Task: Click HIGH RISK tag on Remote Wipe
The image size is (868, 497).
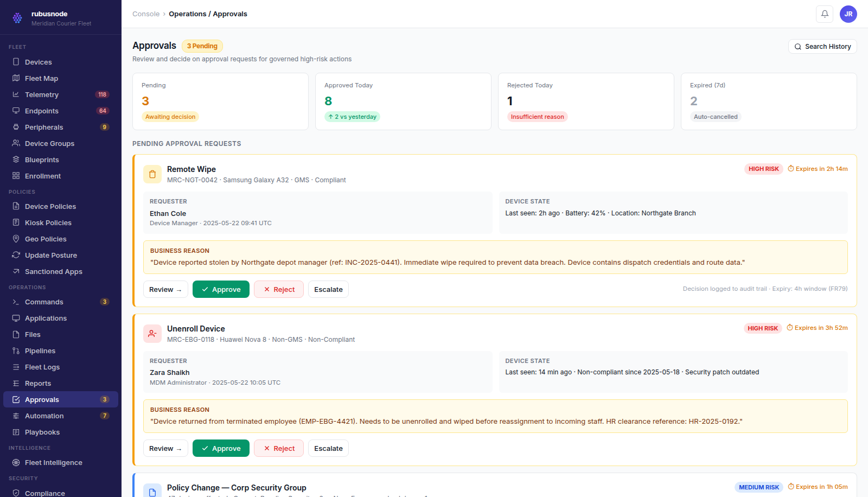Action: point(764,169)
